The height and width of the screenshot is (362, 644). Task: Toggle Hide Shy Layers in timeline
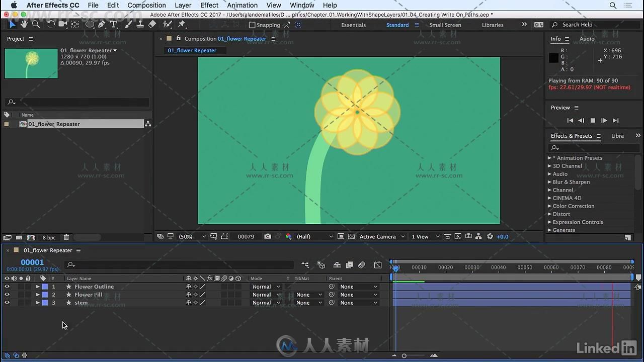[x=337, y=265]
